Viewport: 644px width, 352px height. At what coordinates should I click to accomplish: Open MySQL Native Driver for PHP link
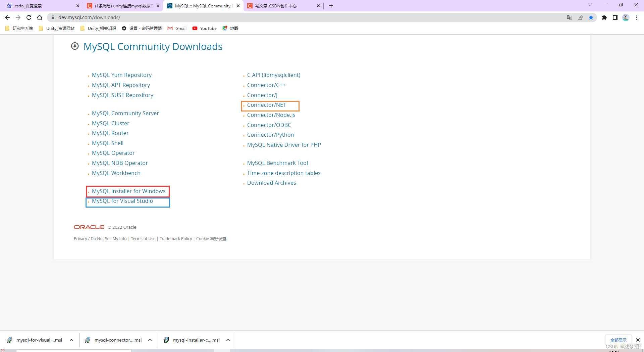coord(284,145)
